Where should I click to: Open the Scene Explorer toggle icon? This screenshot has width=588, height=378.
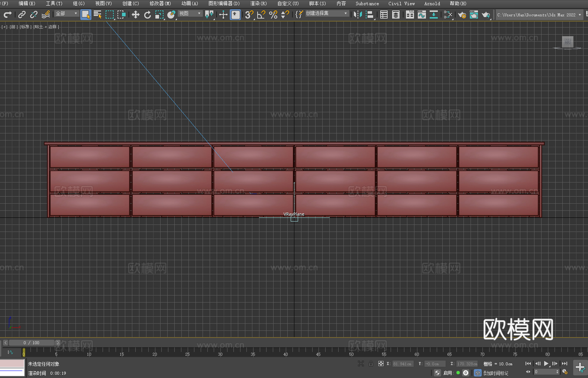point(384,14)
